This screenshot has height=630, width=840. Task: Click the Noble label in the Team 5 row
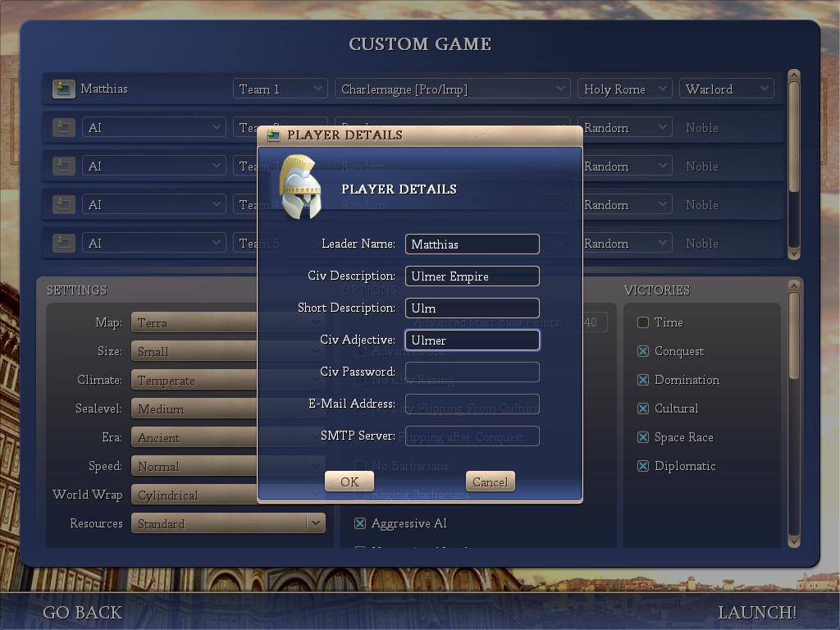click(702, 243)
